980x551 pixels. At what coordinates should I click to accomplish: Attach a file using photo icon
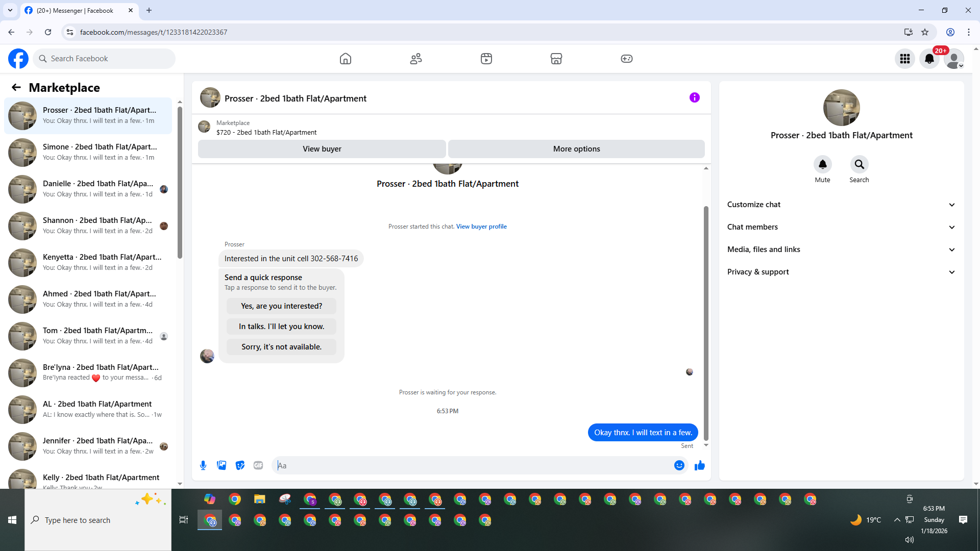222,465
